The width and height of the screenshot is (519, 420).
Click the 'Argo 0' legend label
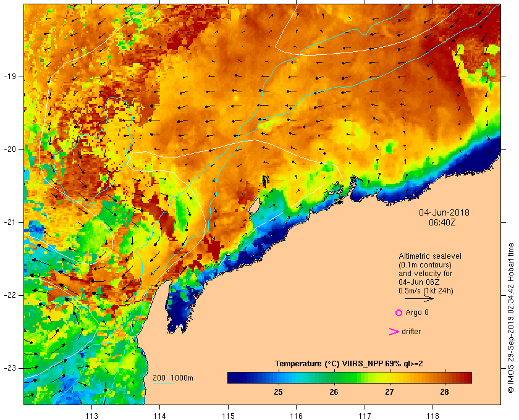(x=416, y=313)
